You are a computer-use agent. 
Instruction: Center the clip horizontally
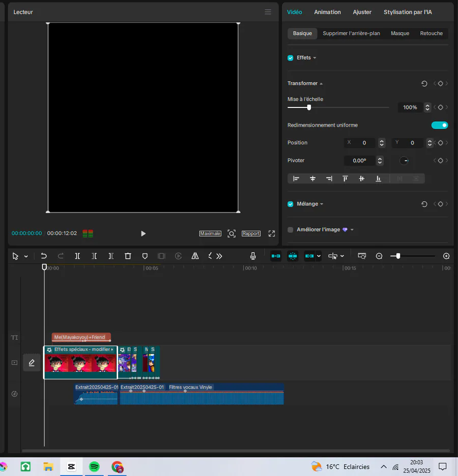click(312, 179)
